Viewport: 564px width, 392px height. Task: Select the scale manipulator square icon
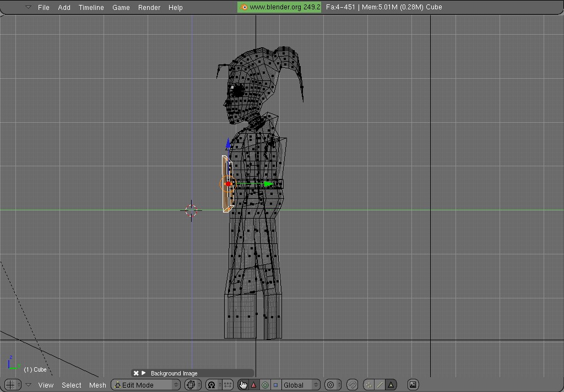tap(276, 385)
